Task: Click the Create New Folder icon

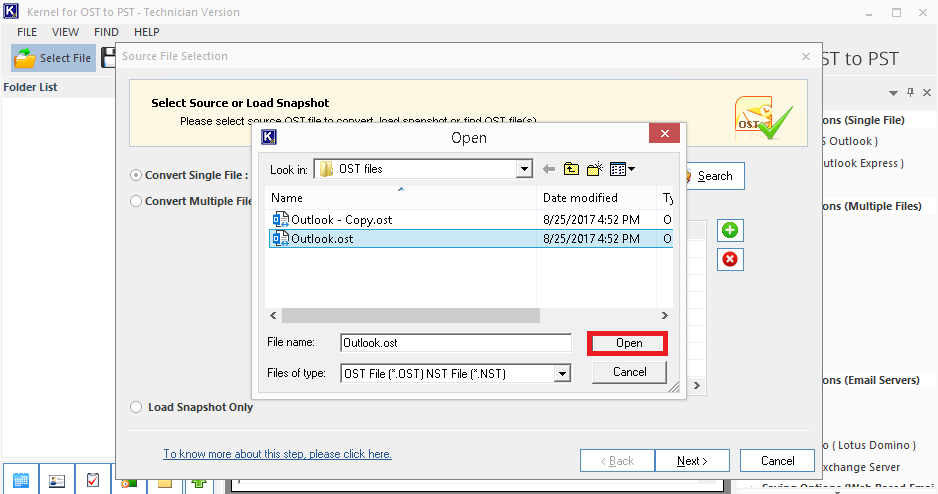Action: (x=595, y=169)
